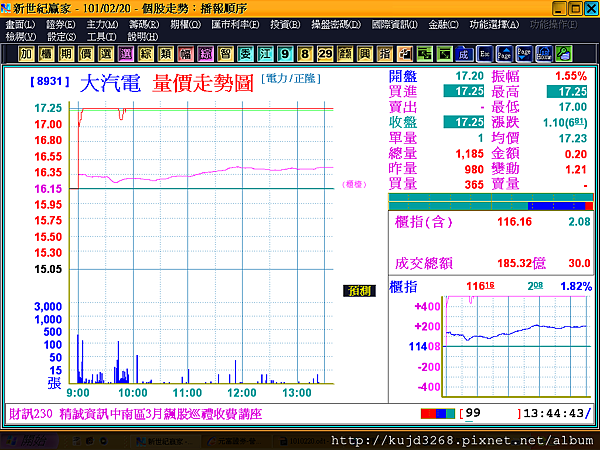Viewport: 600px width, 450px height.
Task: Click the red 幅 toolbar icon
Action: click(185, 54)
